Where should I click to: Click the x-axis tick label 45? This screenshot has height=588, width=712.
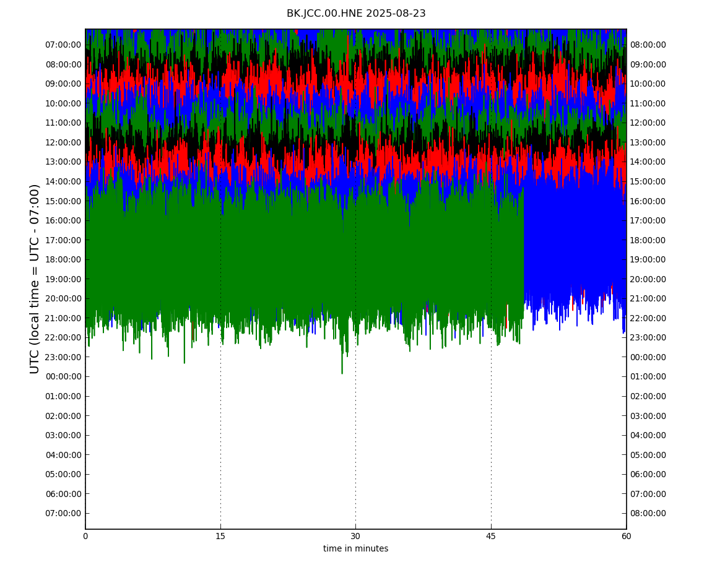pos(491,536)
